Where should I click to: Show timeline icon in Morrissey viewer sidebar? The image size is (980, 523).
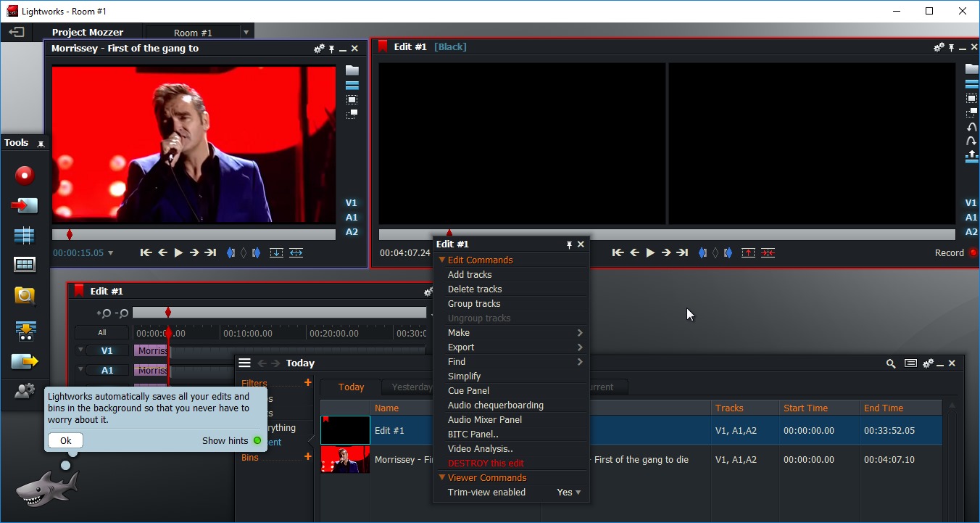pos(352,85)
